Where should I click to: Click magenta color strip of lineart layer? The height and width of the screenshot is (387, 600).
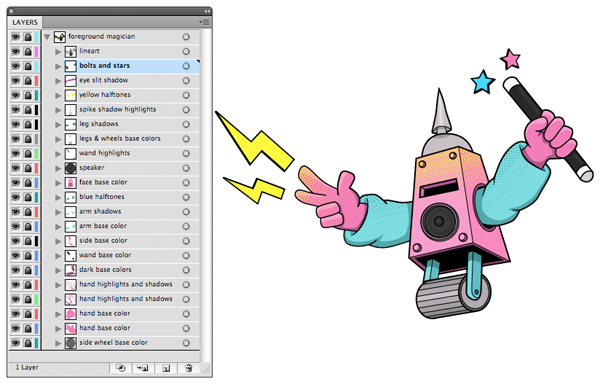(x=37, y=51)
